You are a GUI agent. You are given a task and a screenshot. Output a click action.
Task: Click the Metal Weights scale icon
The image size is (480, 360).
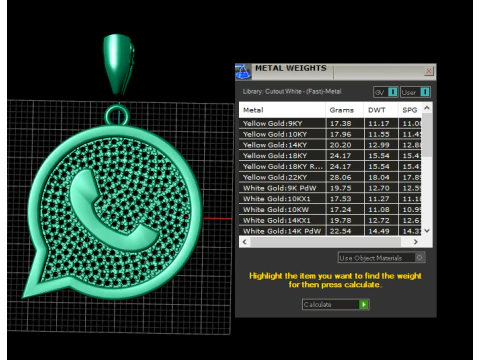pyautogui.click(x=243, y=72)
